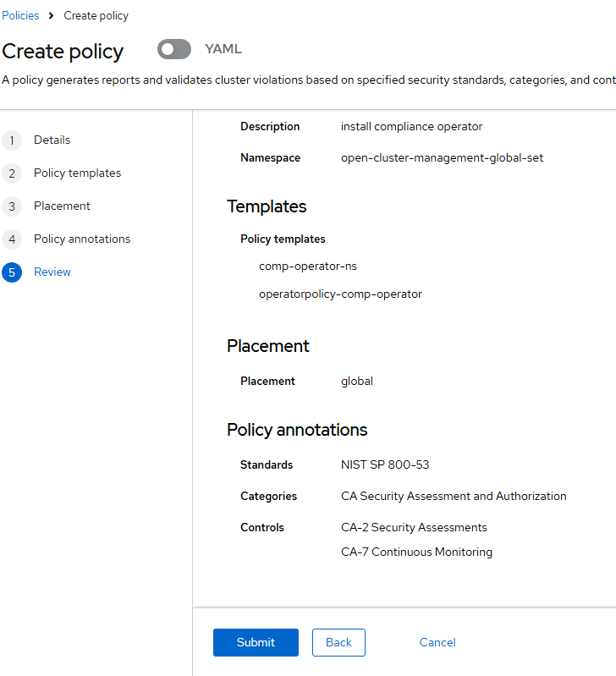Viewport: 616px width, 676px height.
Task: Click the breadcrumb chevron separator icon
Action: pos(52,15)
